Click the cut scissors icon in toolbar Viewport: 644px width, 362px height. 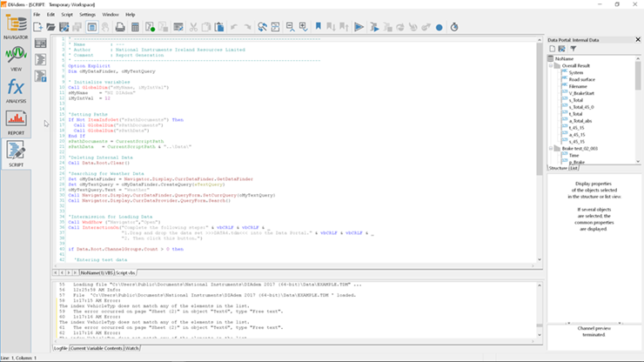(x=193, y=28)
